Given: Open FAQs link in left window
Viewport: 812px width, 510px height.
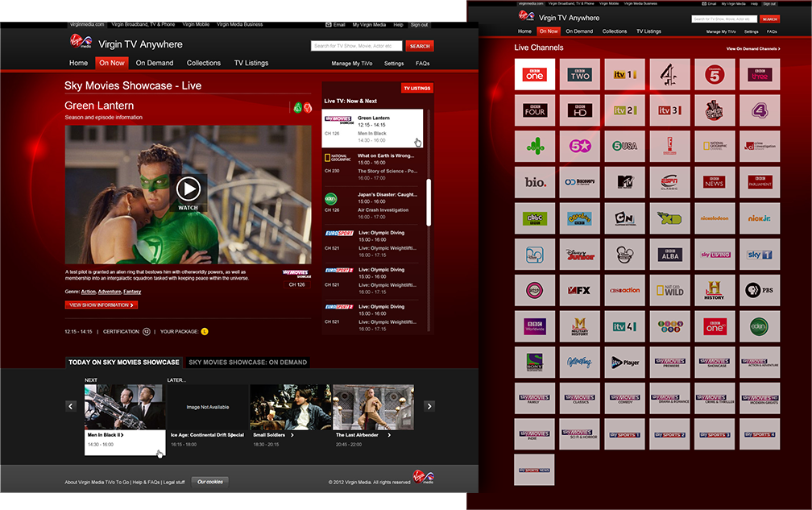Looking at the screenshot, I should pyautogui.click(x=423, y=64).
